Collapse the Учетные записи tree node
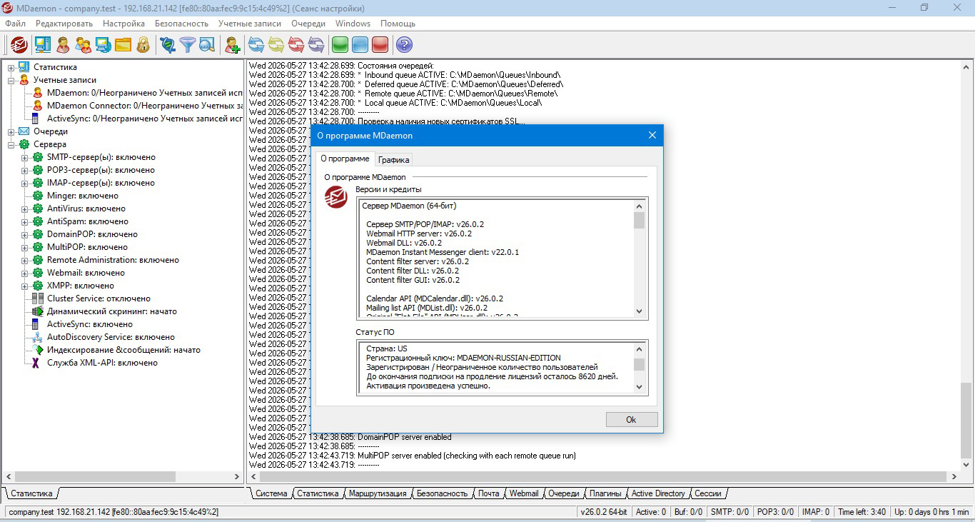980x522 pixels. click(x=11, y=80)
